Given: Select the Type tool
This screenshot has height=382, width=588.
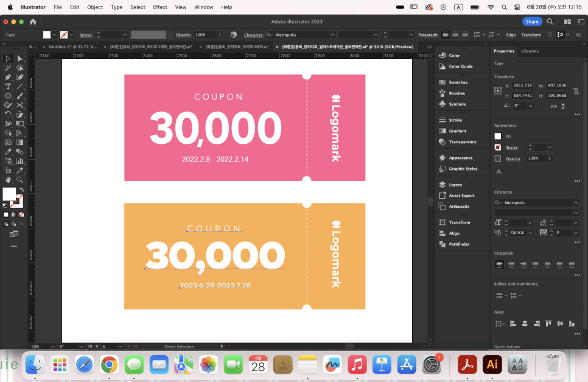Looking at the screenshot, I should point(8,87).
